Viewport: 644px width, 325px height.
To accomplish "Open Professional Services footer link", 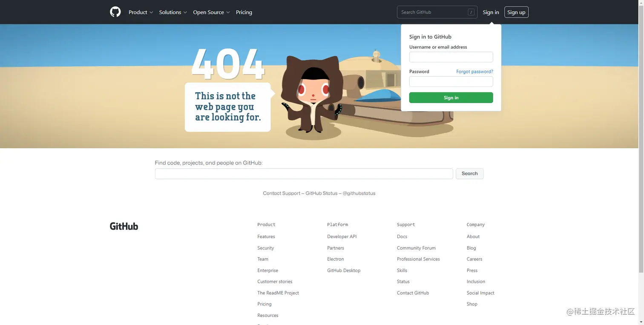I will tap(418, 259).
